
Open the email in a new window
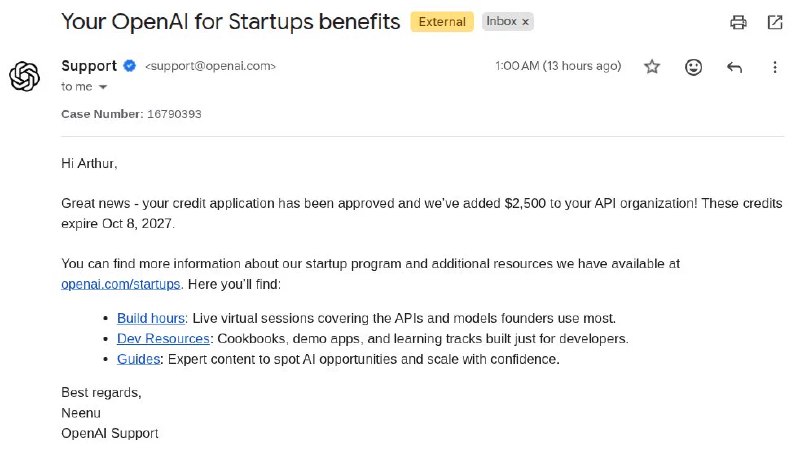(775, 22)
